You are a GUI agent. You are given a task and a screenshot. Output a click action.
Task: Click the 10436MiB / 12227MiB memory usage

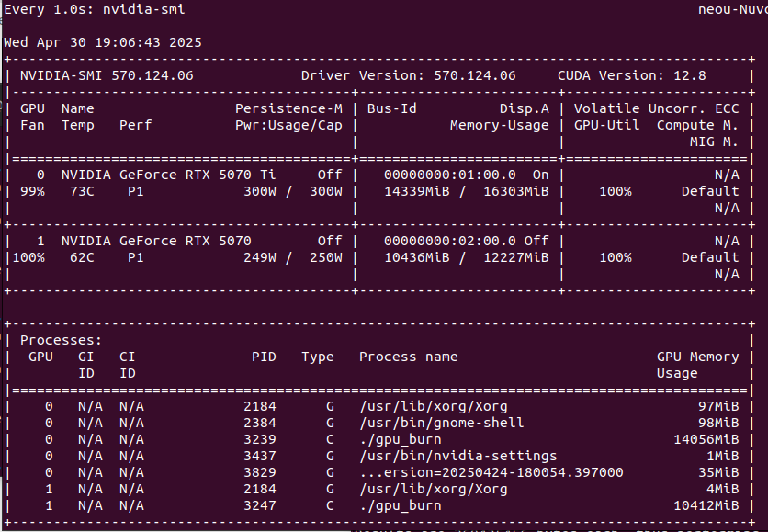pos(466,257)
